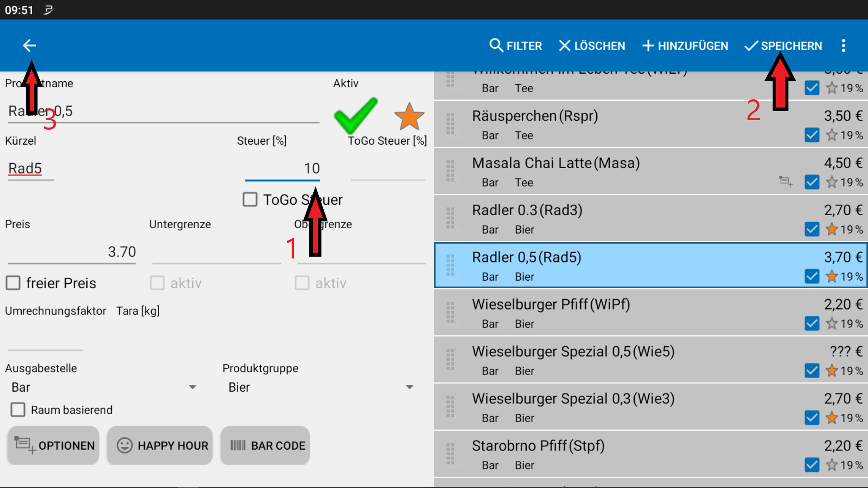Open the Ausgabestelle Bar dropdown

pos(104,387)
